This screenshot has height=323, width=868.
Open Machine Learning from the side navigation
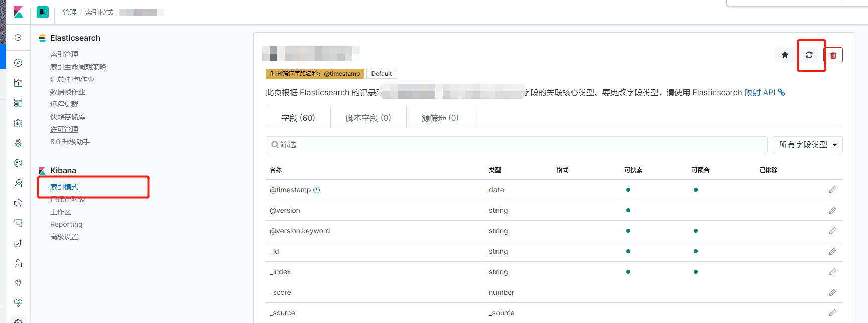18,163
